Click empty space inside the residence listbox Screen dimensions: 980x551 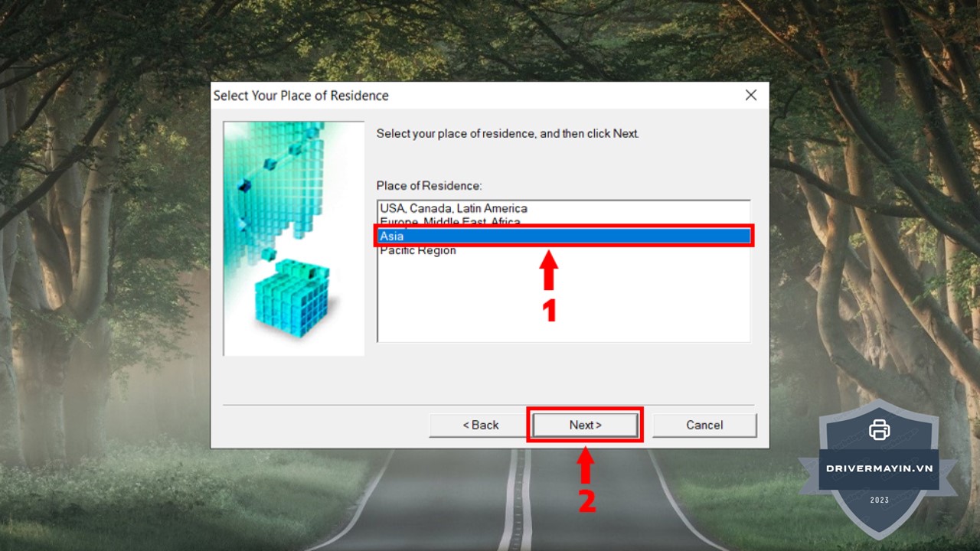point(563,302)
